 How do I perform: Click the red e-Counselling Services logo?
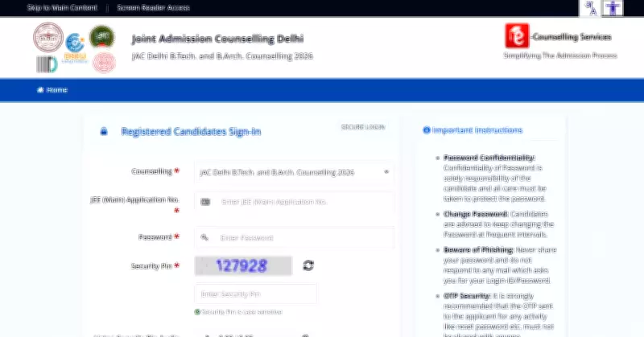[x=517, y=36]
